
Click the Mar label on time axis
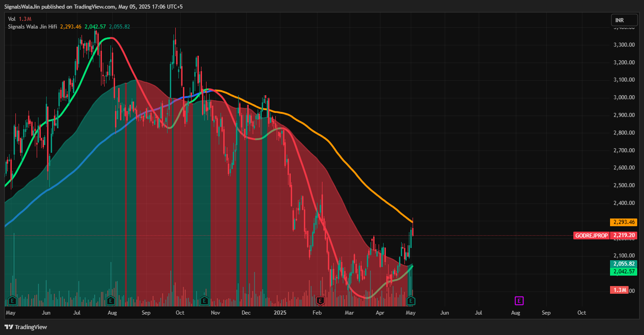coord(349,313)
